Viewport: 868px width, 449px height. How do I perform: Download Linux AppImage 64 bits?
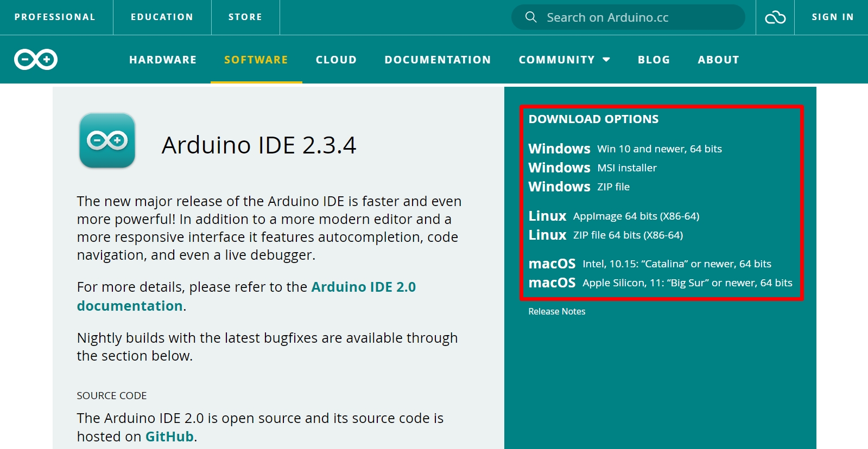click(x=613, y=216)
